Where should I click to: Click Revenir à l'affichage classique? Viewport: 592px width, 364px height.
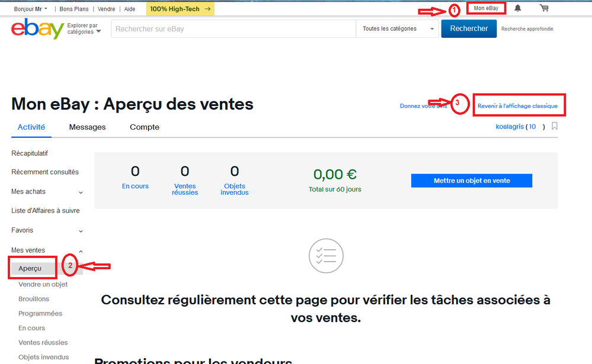[517, 106]
